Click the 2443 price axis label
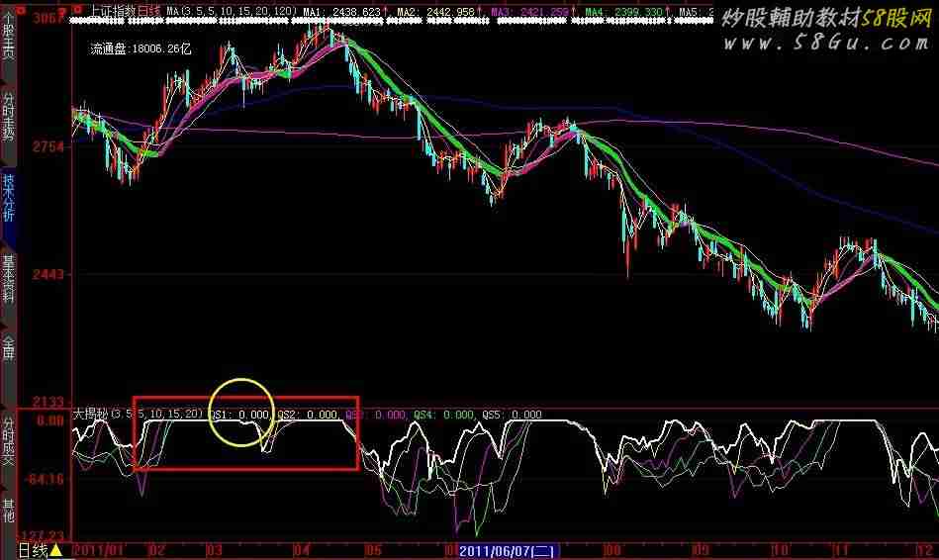Image resolution: width=939 pixels, height=560 pixels. 47,274
